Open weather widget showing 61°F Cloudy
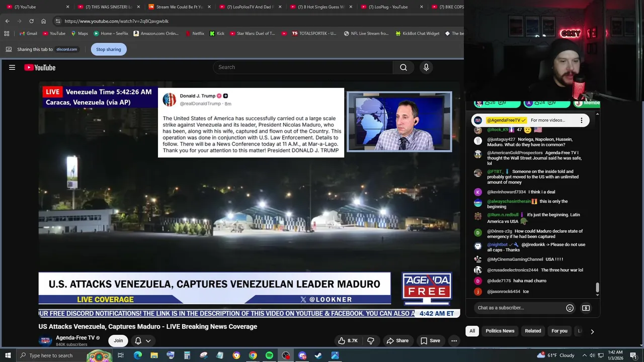644x362 pixels. [x=555, y=355]
